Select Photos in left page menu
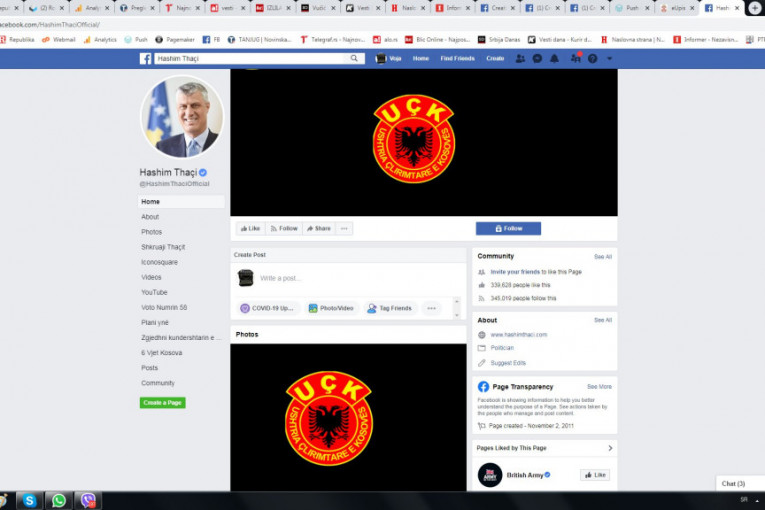765x510 pixels. 151,232
